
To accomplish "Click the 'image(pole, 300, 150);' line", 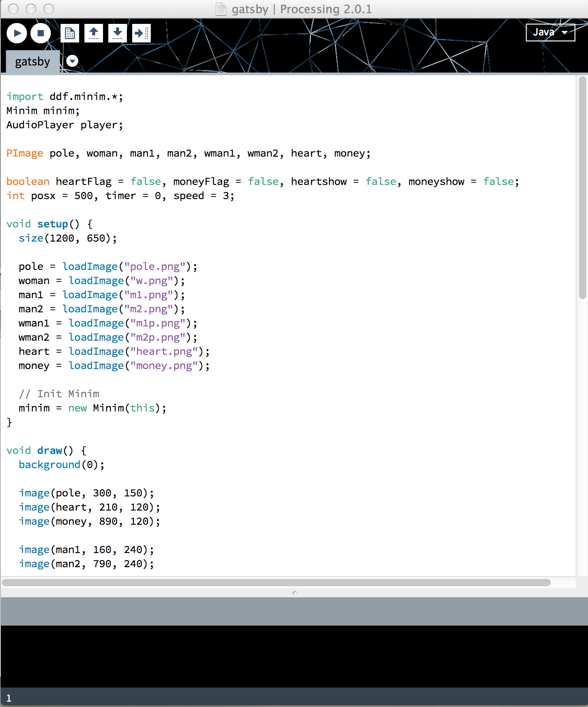I will (x=87, y=493).
